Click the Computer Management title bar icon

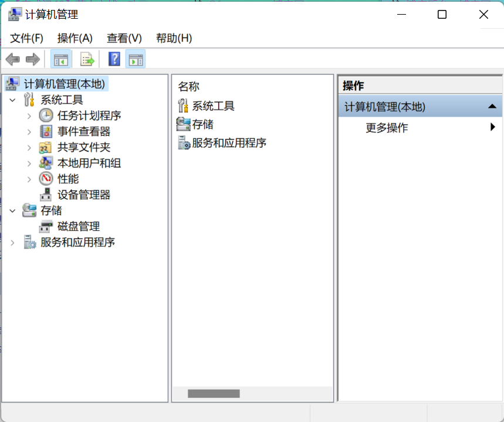pos(15,15)
